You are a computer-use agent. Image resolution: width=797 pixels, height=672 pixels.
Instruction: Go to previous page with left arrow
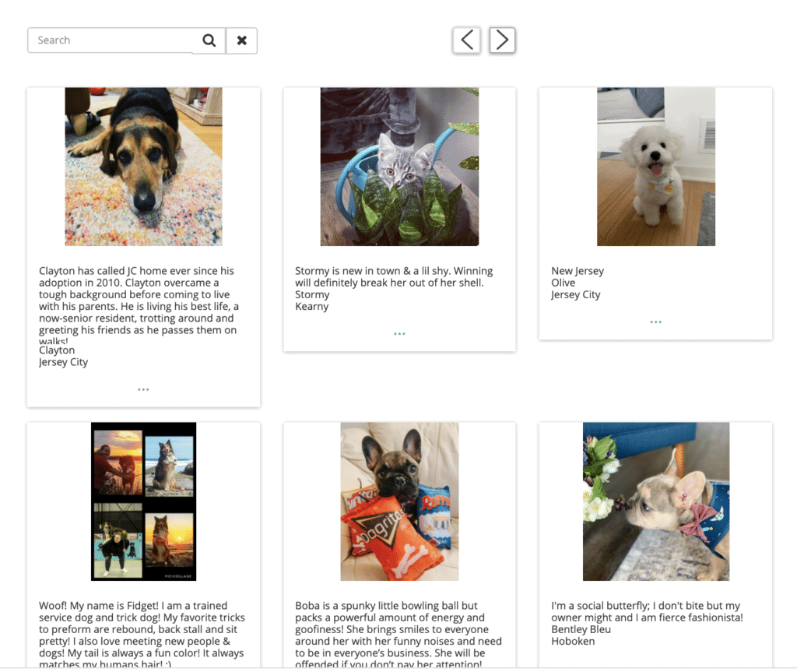click(466, 40)
